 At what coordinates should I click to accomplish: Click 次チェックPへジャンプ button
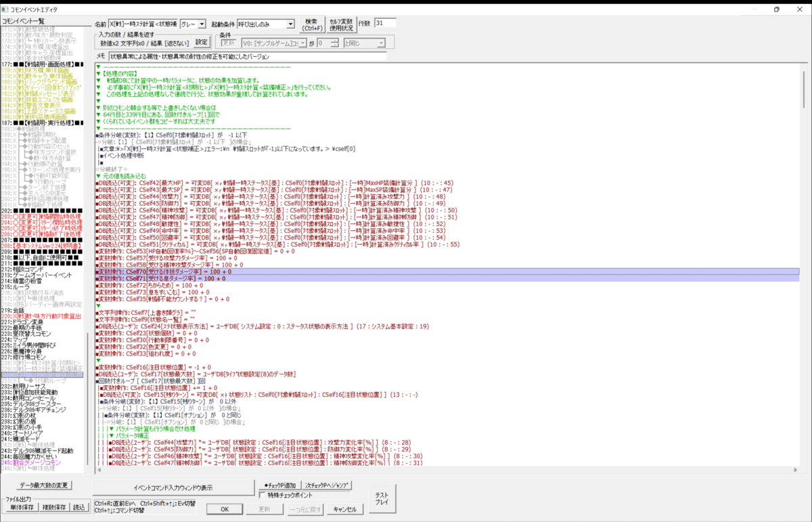tap(327, 485)
